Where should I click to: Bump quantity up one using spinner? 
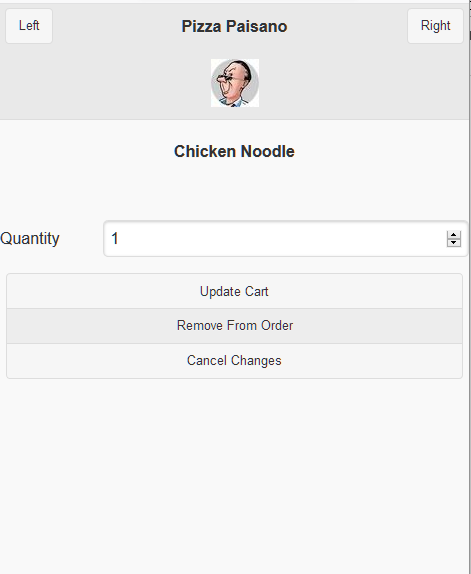(x=453, y=235)
